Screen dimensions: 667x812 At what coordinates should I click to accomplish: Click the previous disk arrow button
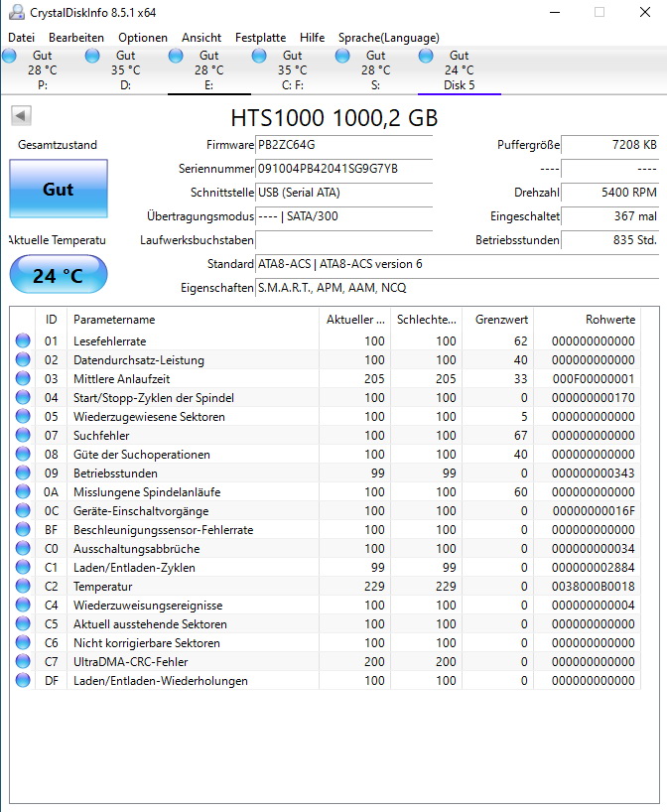click(21, 115)
